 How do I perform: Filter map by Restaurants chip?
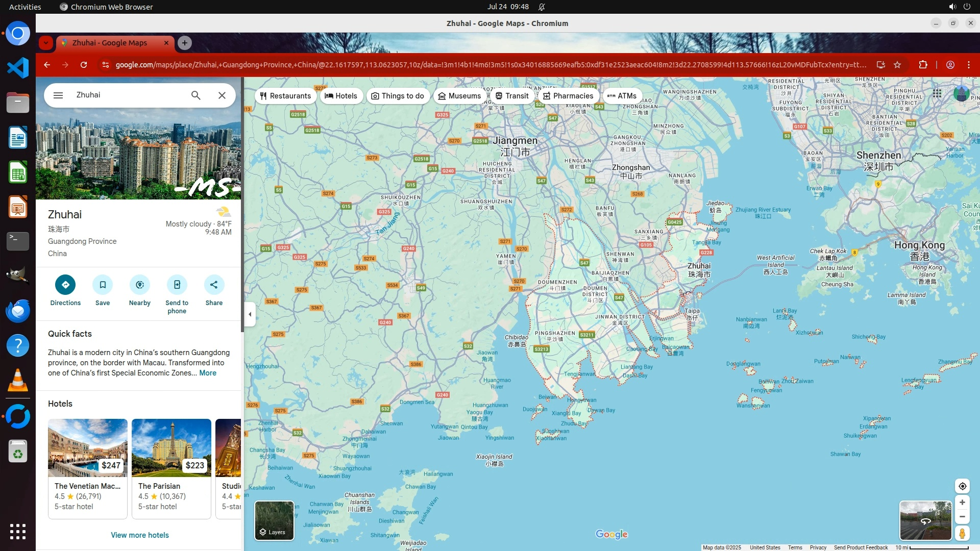click(285, 96)
